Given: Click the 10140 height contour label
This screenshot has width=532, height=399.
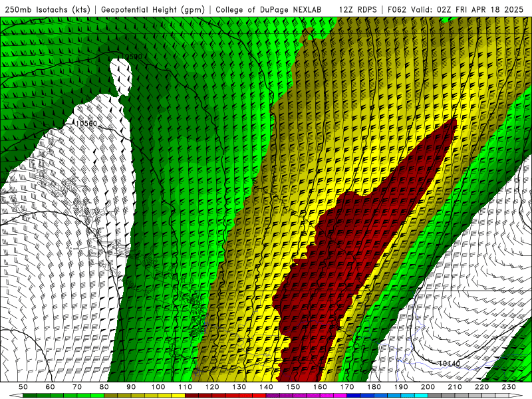Looking at the screenshot, I should pyautogui.click(x=450, y=364).
